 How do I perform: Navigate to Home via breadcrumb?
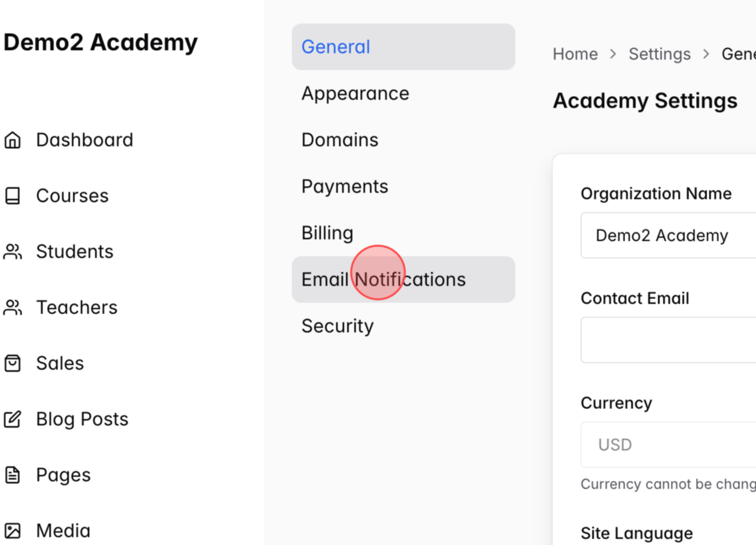575,54
